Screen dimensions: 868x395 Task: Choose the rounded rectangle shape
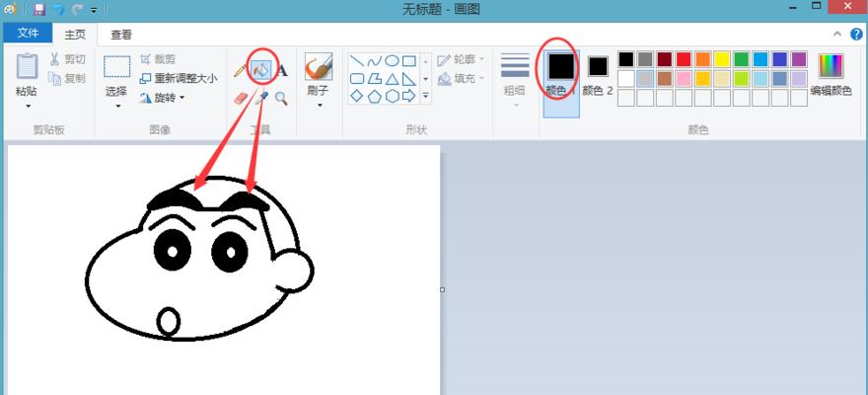357,79
